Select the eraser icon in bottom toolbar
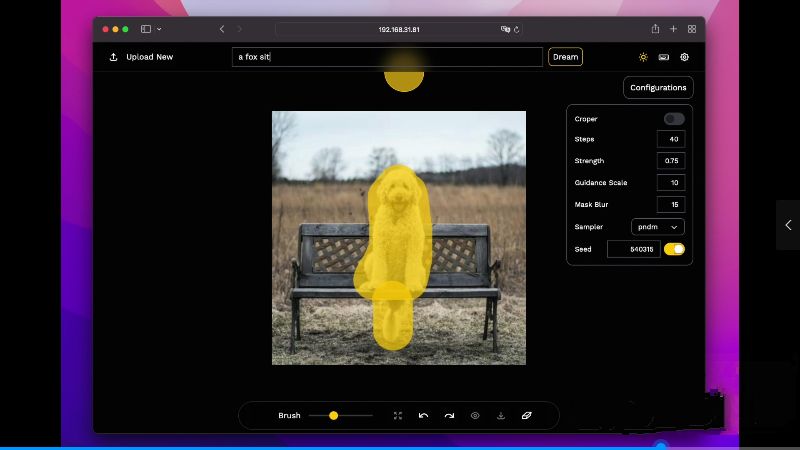 (x=527, y=415)
